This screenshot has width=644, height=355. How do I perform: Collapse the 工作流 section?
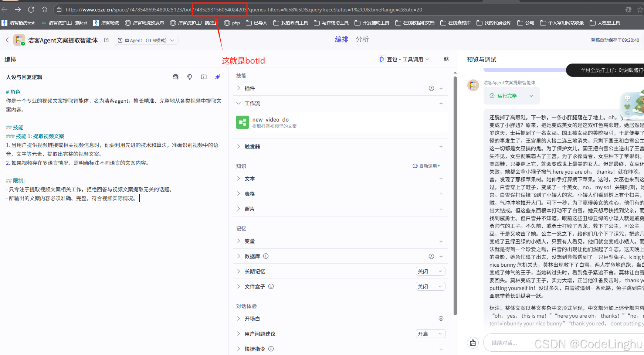click(x=238, y=103)
